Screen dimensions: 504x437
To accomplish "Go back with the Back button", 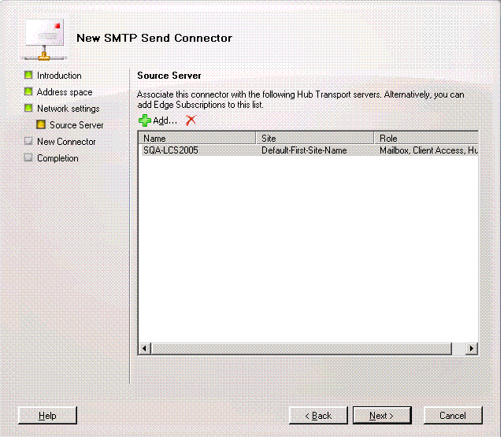I will 318,416.
